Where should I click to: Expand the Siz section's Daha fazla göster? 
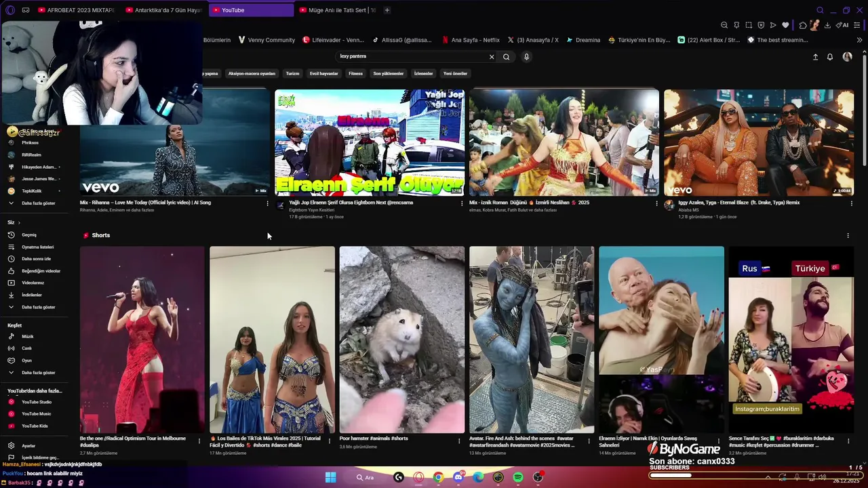38,307
